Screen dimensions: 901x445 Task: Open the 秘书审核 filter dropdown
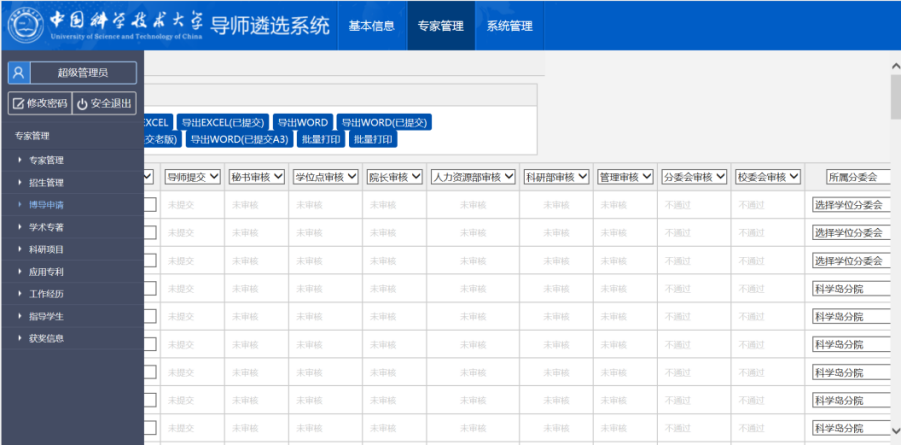256,177
